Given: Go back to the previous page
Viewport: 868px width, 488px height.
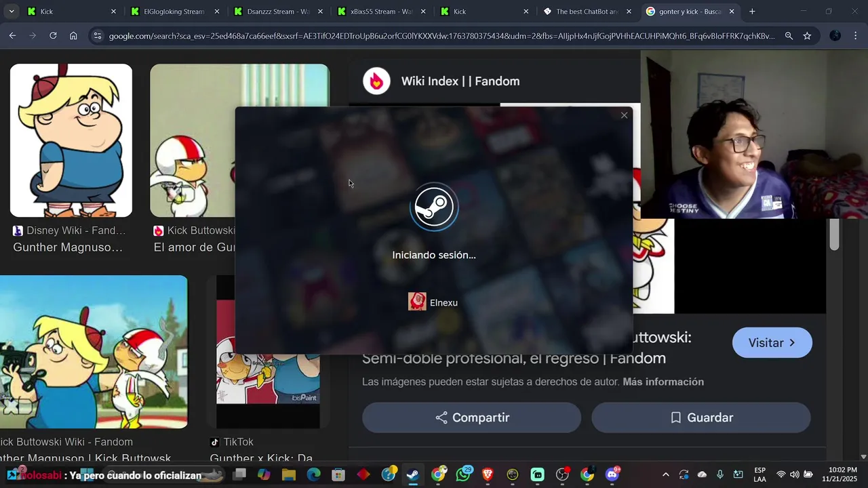Looking at the screenshot, I should coord(12,36).
